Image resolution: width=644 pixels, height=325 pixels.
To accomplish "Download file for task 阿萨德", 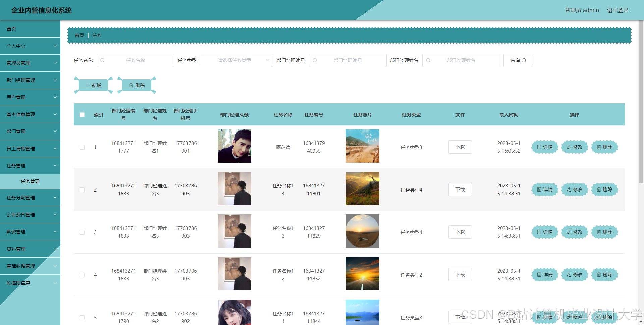I will 460,147.
